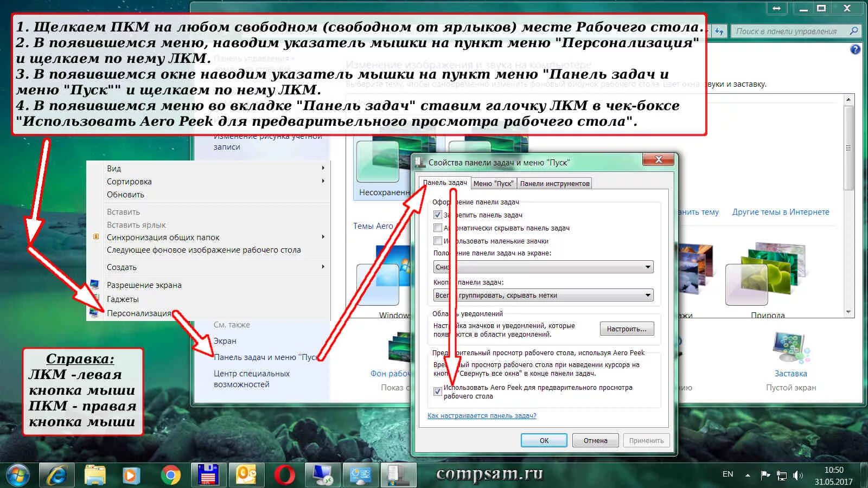Image resolution: width=868 pixels, height=488 pixels.
Task: Open the Screen Saver (Заставка) icon
Action: click(791, 346)
